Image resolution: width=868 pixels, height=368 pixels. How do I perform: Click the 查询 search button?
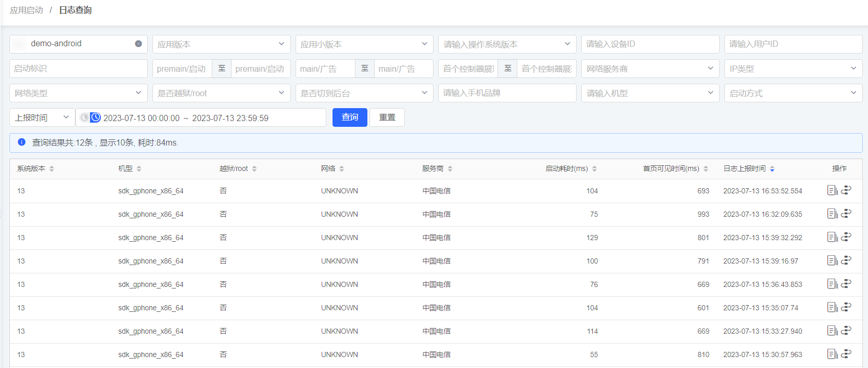coord(350,117)
